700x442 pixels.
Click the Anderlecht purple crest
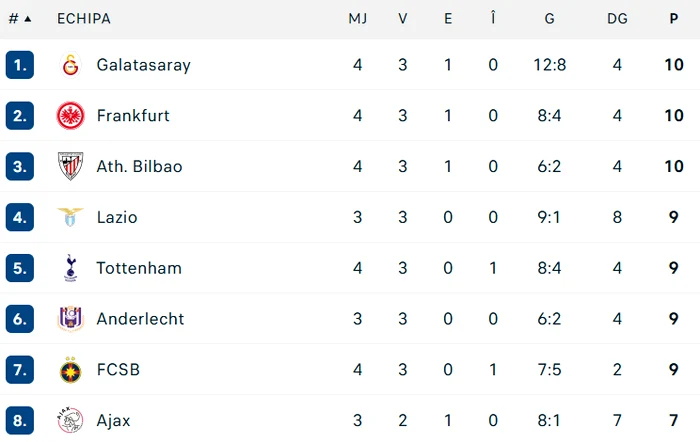(71, 319)
